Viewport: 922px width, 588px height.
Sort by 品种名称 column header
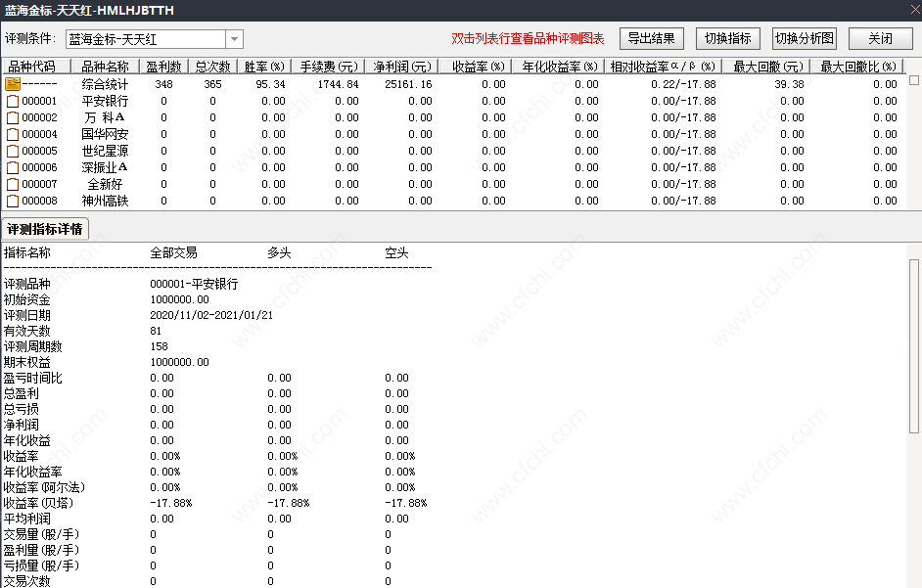[105, 67]
